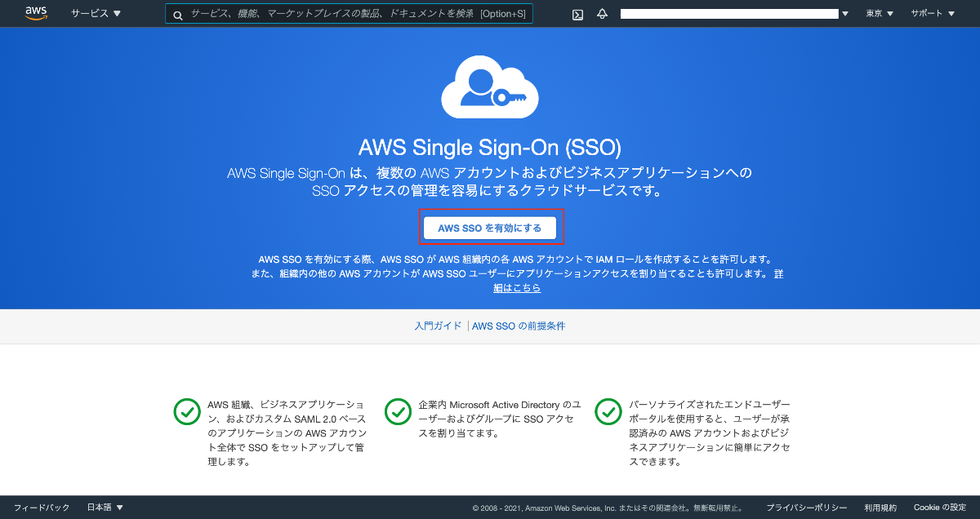Click green checkmark beside Active Directory description
The width and height of the screenshot is (980, 519).
click(398, 411)
